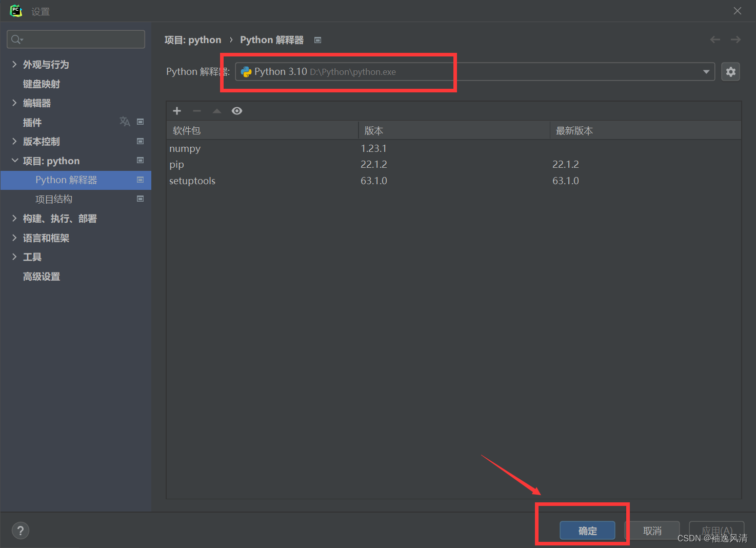Click project-level icon beside 项目结构
Screen dimensions: 756x548
(x=140, y=199)
